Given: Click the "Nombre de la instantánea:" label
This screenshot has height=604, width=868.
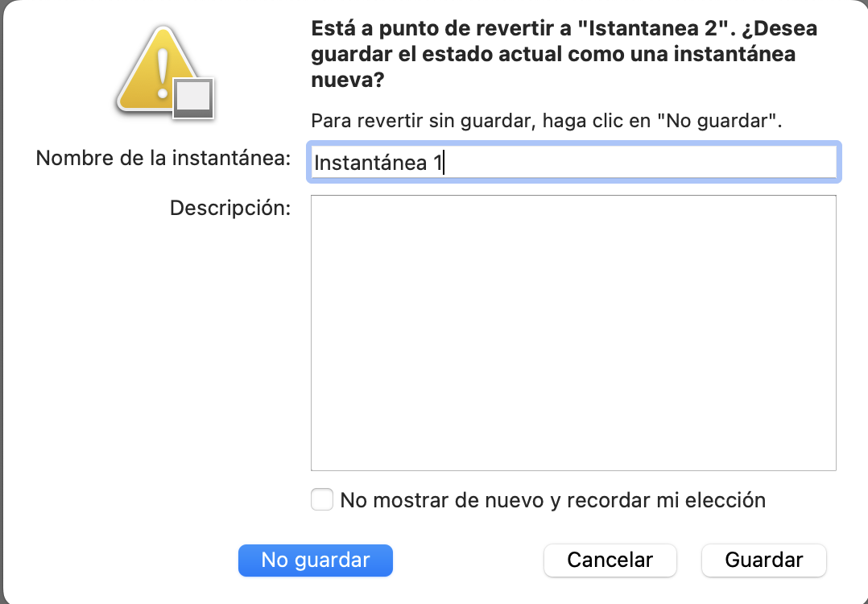Looking at the screenshot, I should point(163,159).
